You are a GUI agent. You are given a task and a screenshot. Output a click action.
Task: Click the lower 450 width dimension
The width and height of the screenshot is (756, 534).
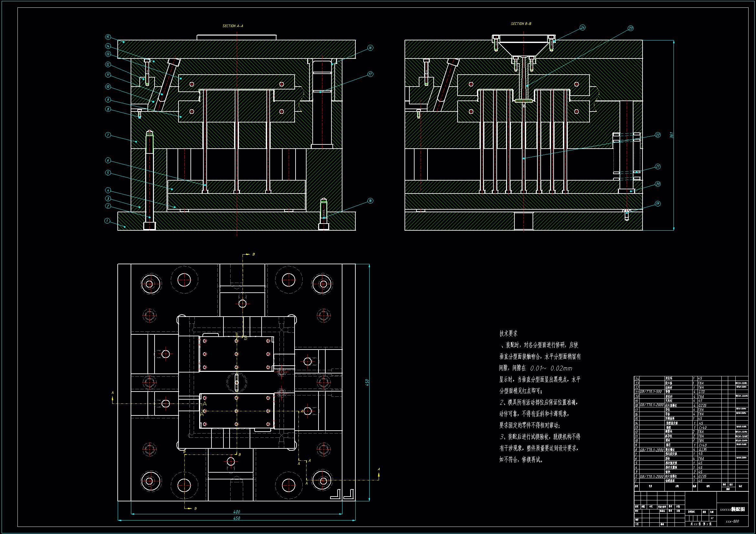[x=236, y=518]
